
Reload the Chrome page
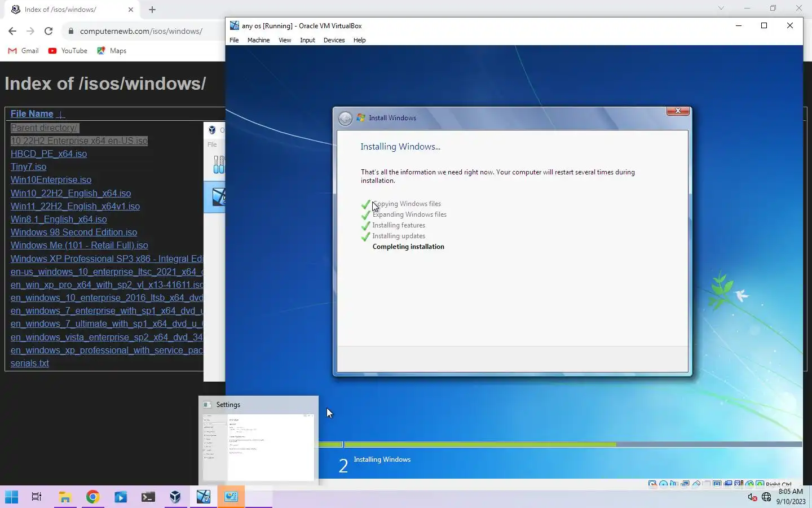pos(48,31)
